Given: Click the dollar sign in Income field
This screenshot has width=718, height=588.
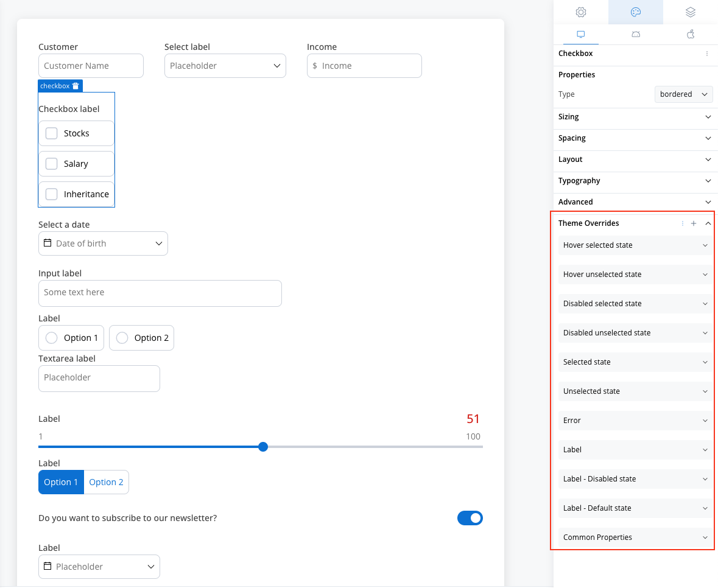Looking at the screenshot, I should pos(315,66).
